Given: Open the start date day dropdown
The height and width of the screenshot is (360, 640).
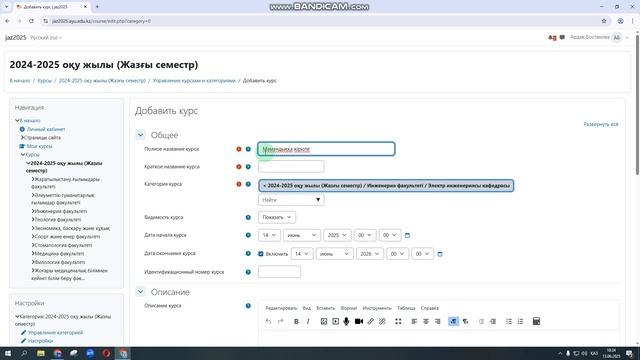Looking at the screenshot, I should click(x=269, y=235).
